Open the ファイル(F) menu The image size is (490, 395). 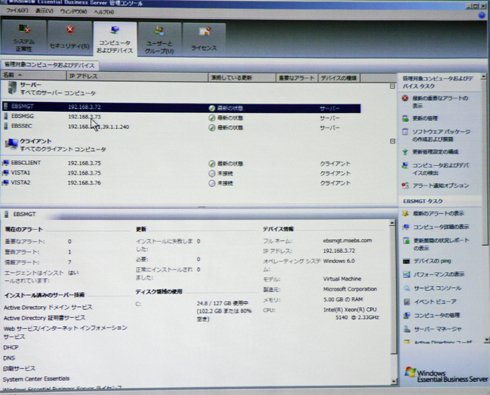17,11
